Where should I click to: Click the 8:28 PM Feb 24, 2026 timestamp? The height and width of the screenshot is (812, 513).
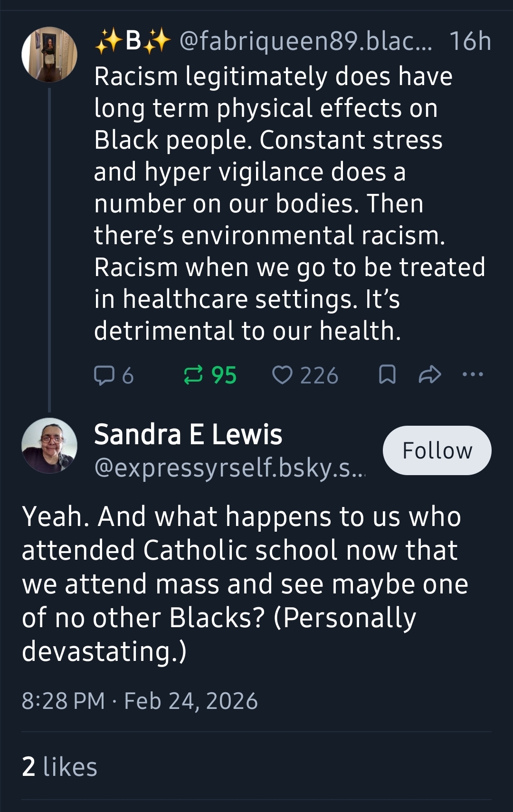(140, 701)
